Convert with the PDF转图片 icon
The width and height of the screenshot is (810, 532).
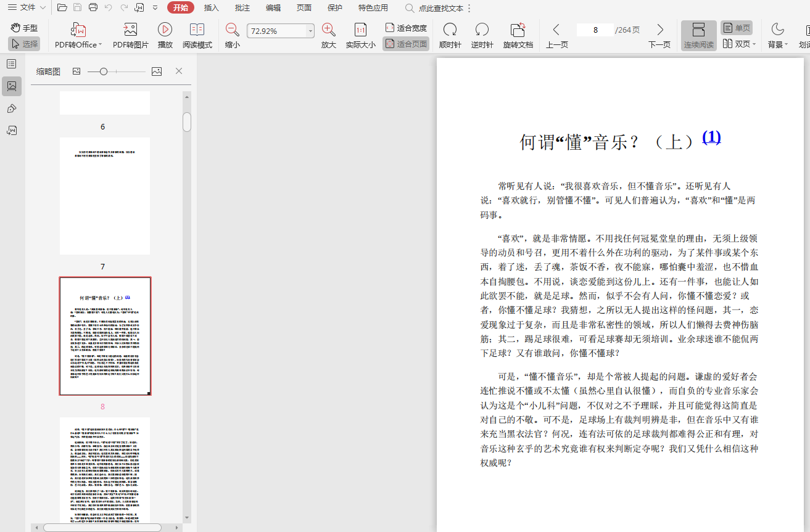(130, 30)
